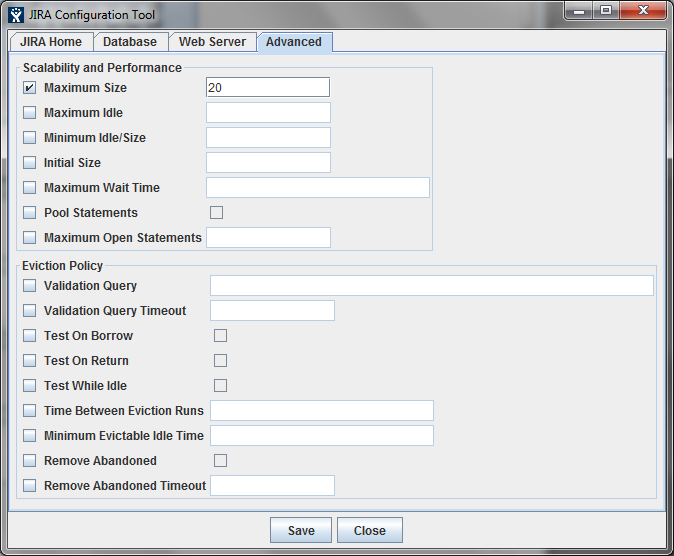Enable the Remove Abandoned option checkbox
Screen dimensions: 674x556
29,461
